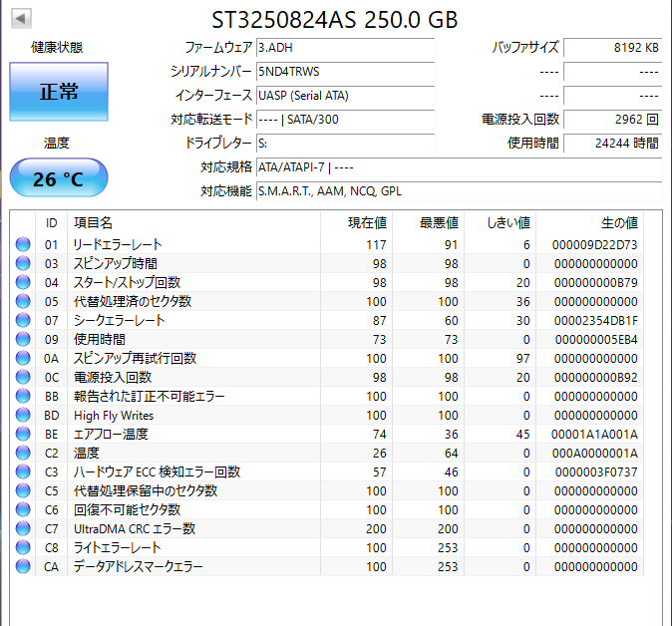Click the ID column header
Screen dimensions: 672x626
point(51,223)
